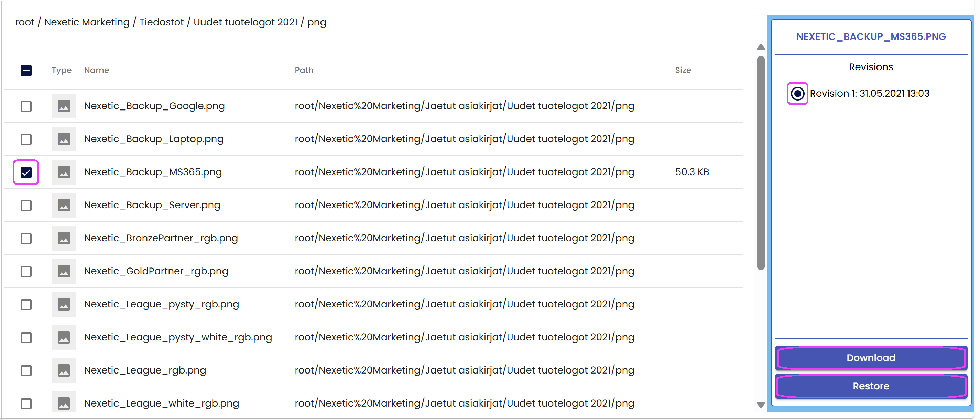The image size is (980, 420).
Task: Check the Nexetic_League_pysty_rgb.png checkbox
Action: click(x=26, y=305)
